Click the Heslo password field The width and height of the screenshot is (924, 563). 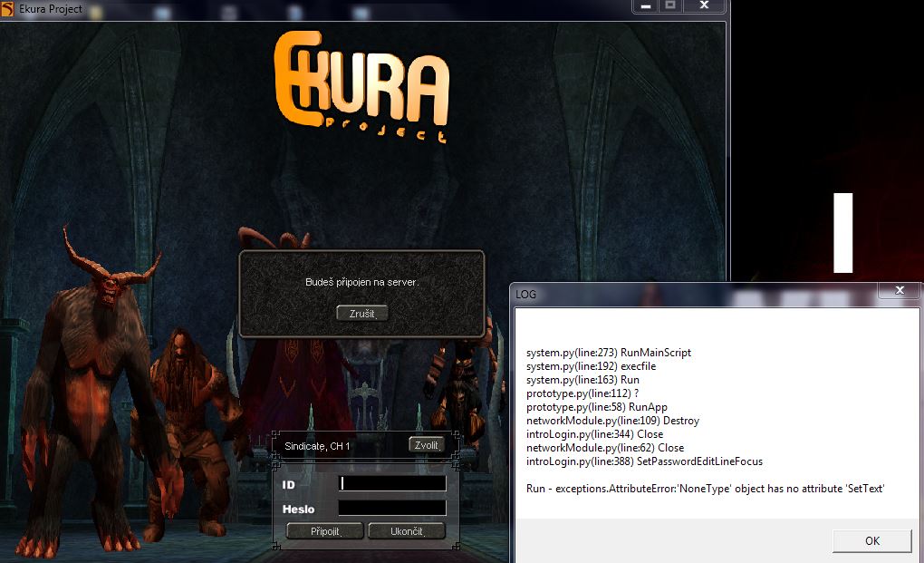tap(392, 508)
